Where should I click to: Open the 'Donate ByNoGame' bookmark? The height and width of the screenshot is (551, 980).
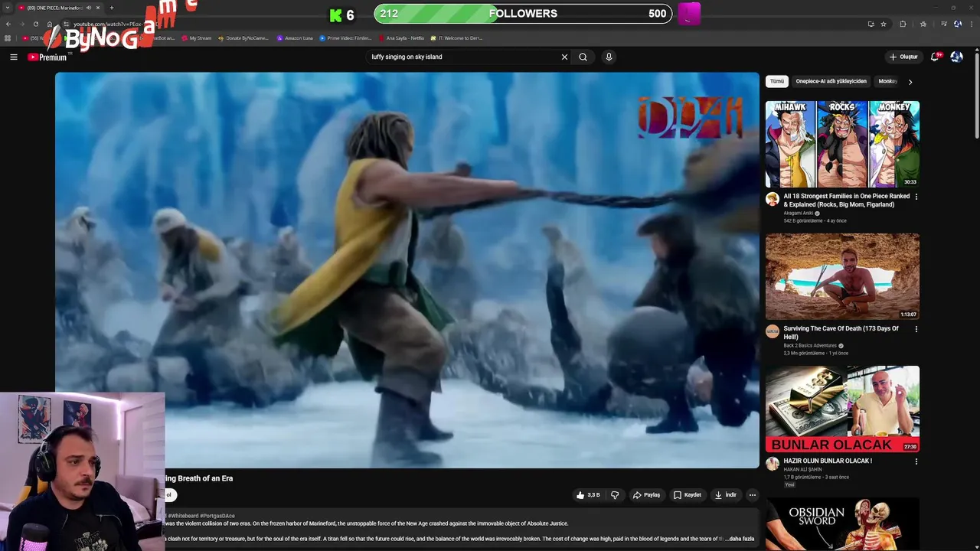click(x=243, y=37)
